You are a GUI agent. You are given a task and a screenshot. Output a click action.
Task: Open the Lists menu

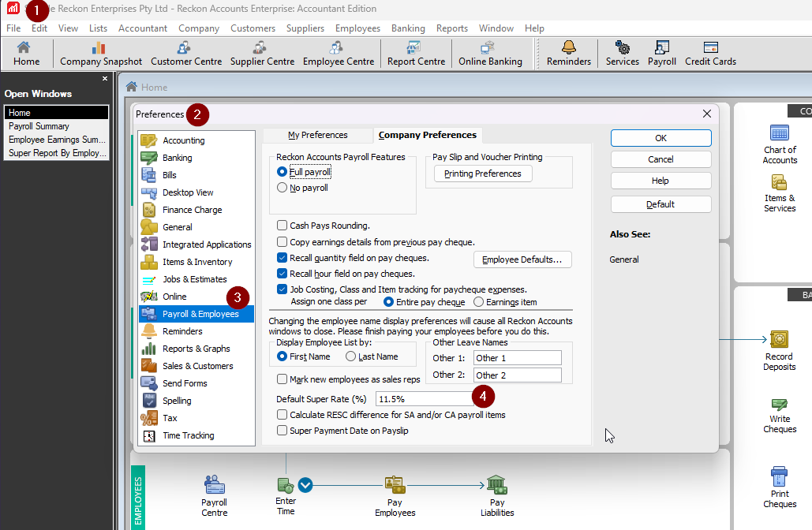(x=98, y=28)
